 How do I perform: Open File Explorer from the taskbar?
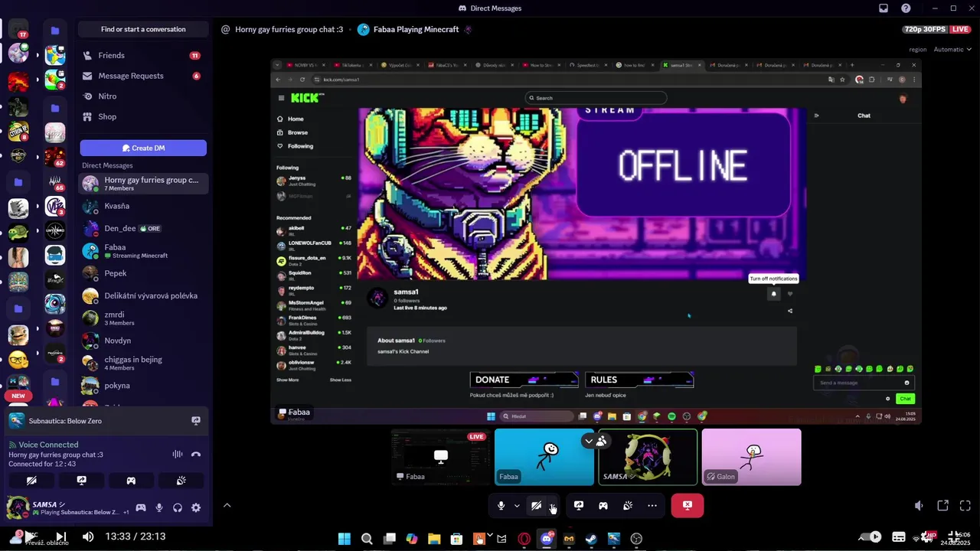click(x=434, y=539)
